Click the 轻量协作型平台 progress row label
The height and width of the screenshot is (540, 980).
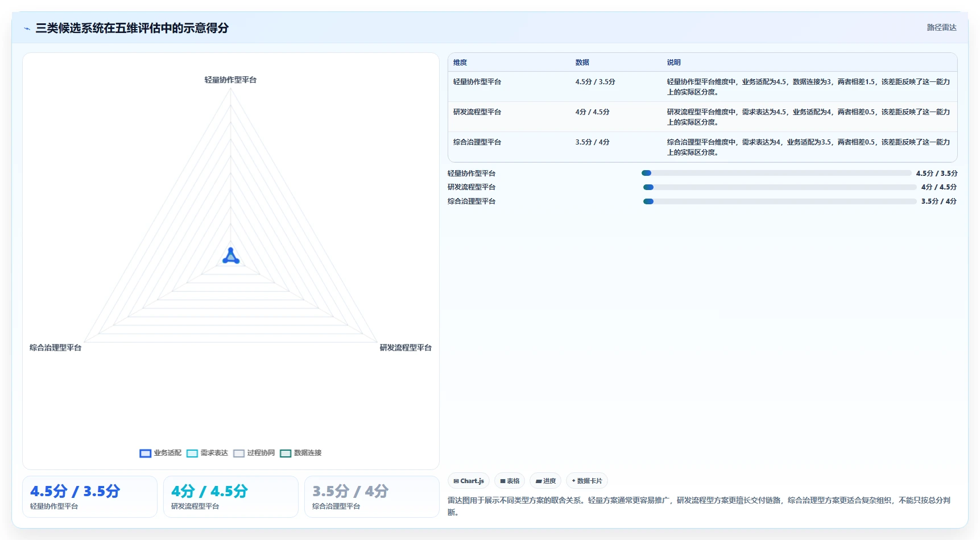click(472, 174)
